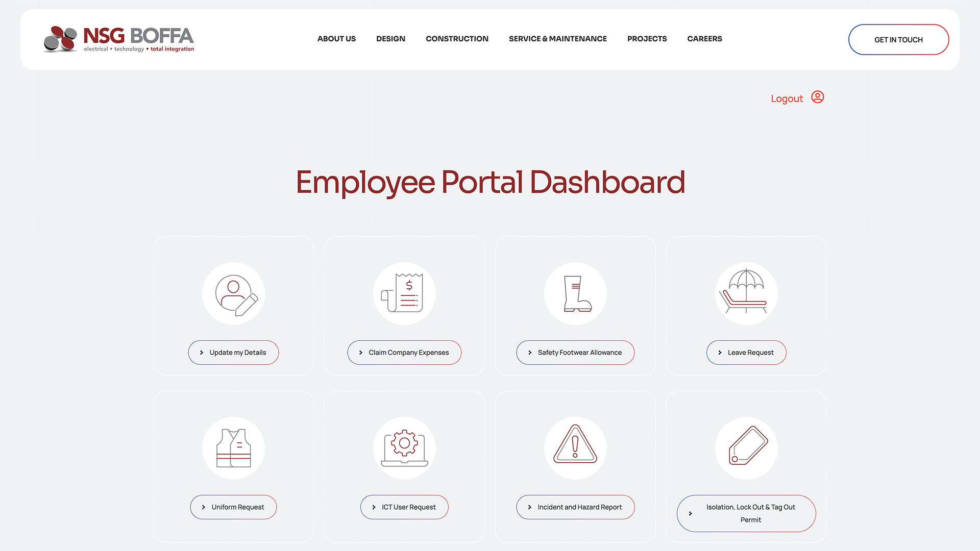
Task: Click the safety vest uniform icon
Action: (234, 448)
